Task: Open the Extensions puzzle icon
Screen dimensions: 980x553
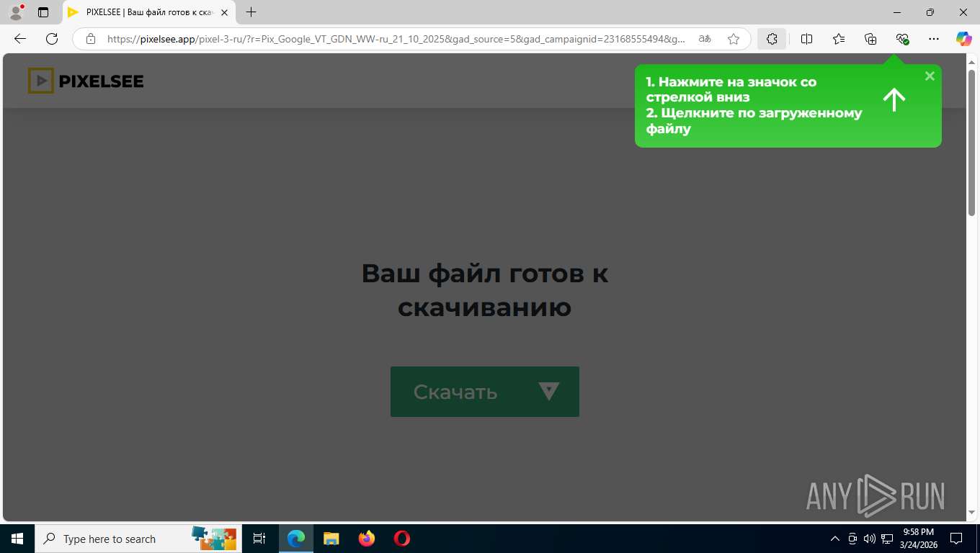Action: [772, 39]
